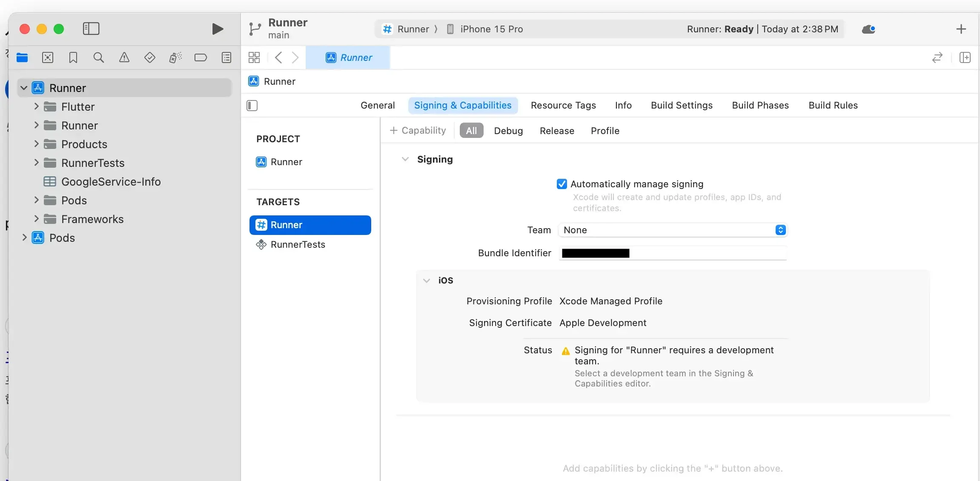Open the Build Settings tab

(x=682, y=106)
